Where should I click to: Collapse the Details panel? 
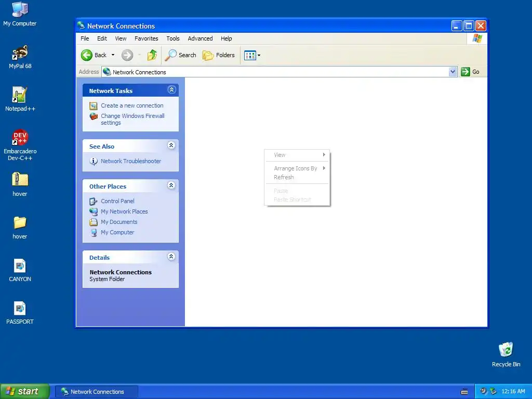coord(171,257)
